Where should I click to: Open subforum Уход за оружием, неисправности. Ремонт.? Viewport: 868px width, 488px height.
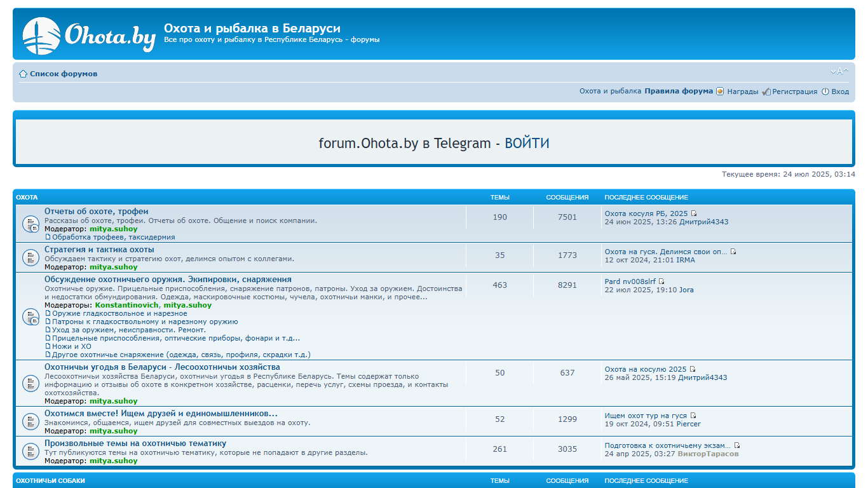point(129,330)
